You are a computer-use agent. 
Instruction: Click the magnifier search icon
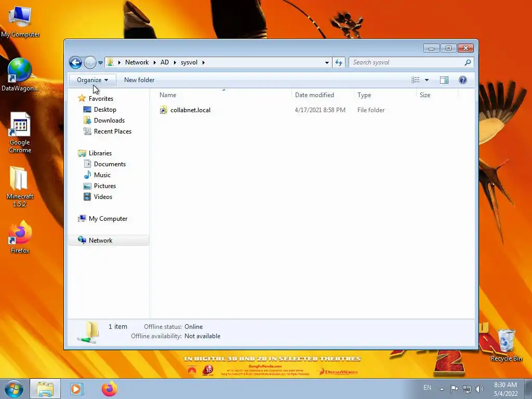pyautogui.click(x=468, y=62)
